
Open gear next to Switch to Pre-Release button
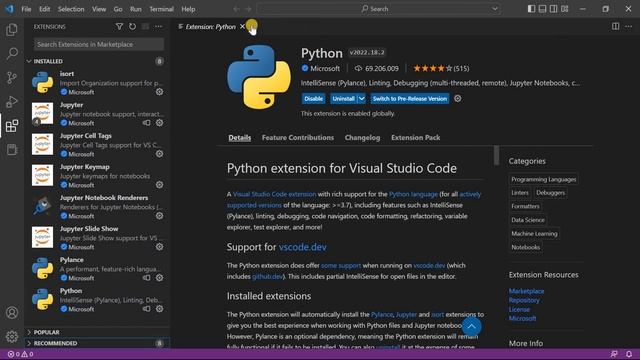coord(458,98)
